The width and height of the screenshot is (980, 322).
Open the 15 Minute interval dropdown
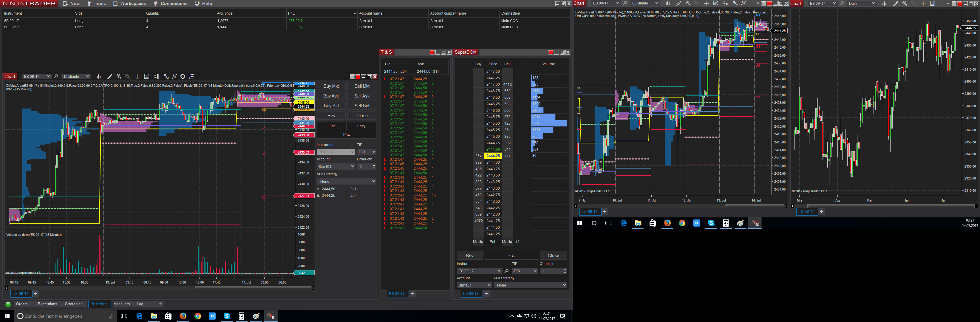[76, 76]
